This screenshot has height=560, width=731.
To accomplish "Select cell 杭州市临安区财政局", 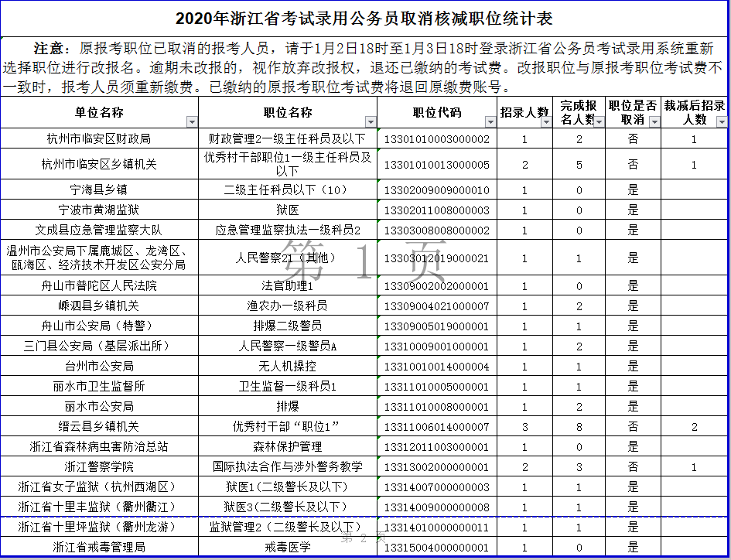I will [99, 138].
